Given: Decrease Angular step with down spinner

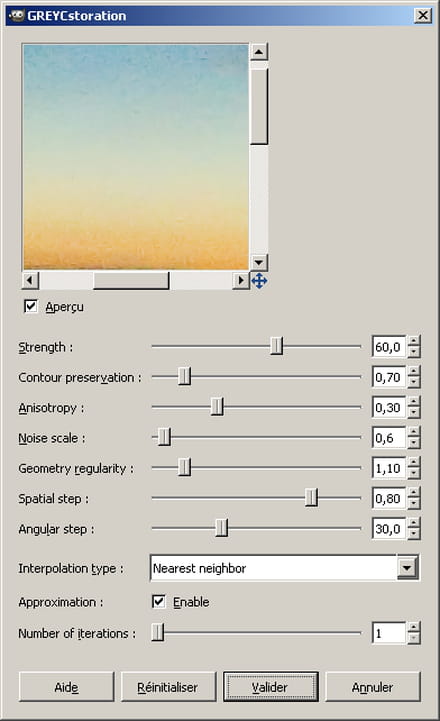Looking at the screenshot, I should (414, 534).
